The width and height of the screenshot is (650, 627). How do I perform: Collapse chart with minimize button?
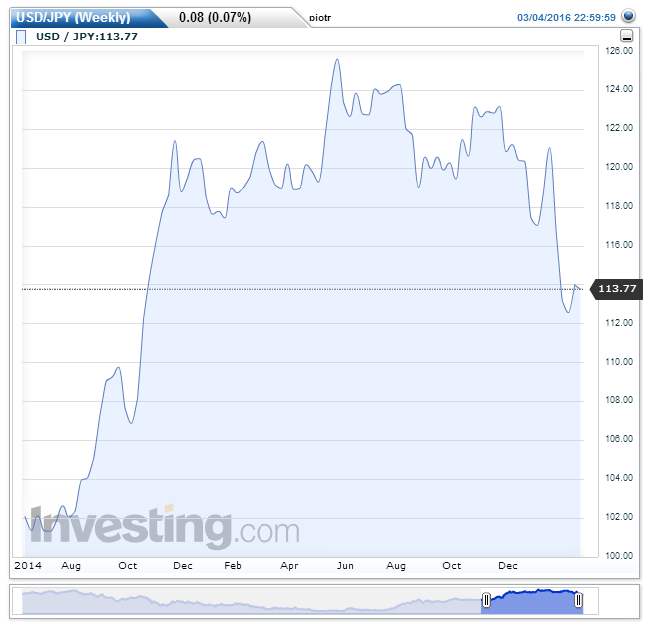[626, 36]
